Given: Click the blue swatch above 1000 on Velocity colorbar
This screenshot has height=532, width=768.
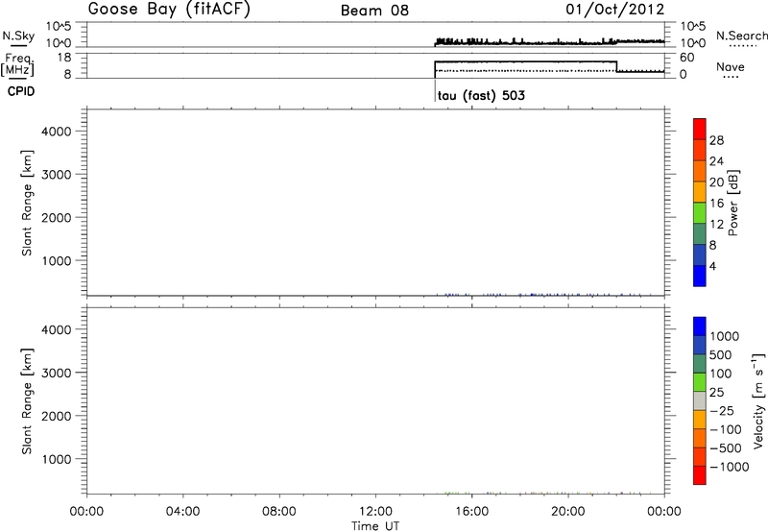Looking at the screenshot, I should tap(700, 326).
